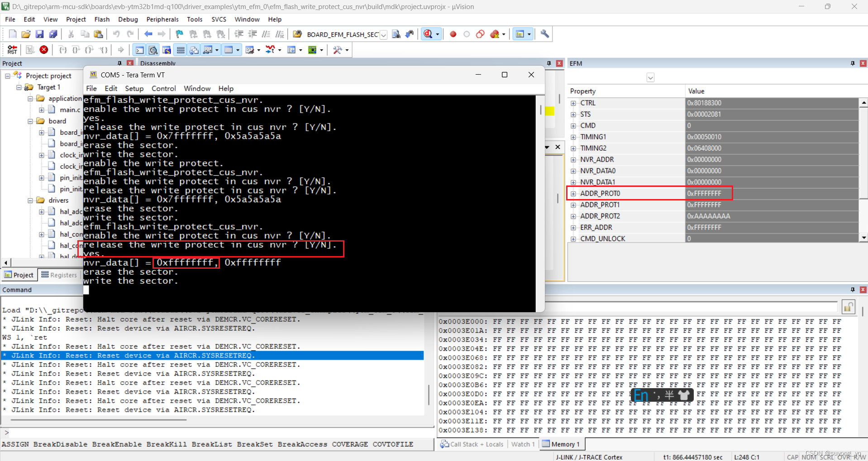The width and height of the screenshot is (868, 461).
Task: Stop program execution using the red X
Action: [x=44, y=50]
